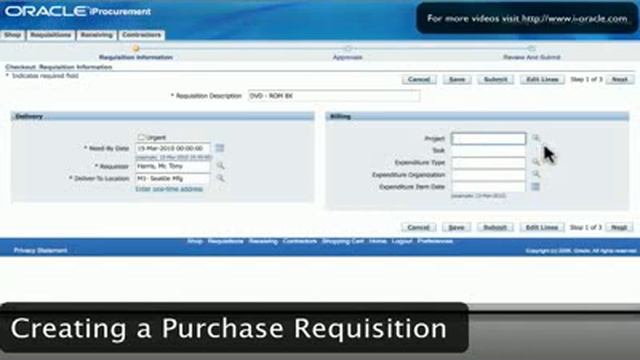This screenshot has height=360, width=640.
Task: Open the footer Shopping Cart link
Action: (343, 241)
